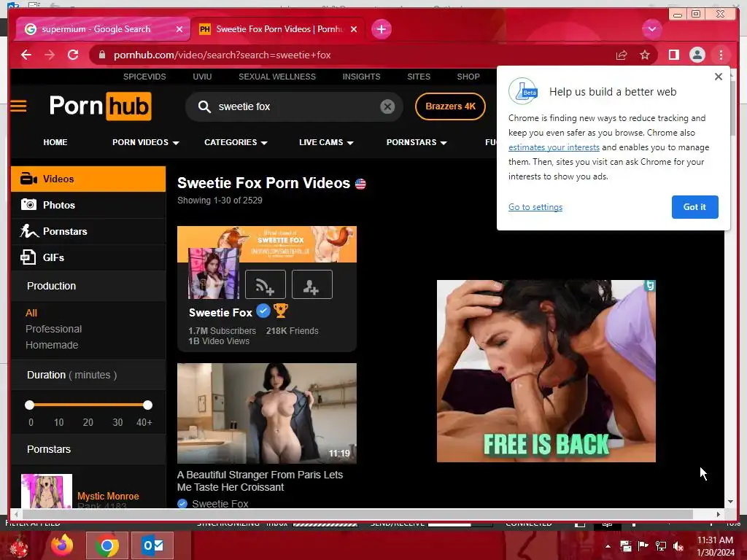This screenshot has height=560, width=747.
Task: Open the SEXUAL WELLNESS top link
Action: (x=276, y=77)
